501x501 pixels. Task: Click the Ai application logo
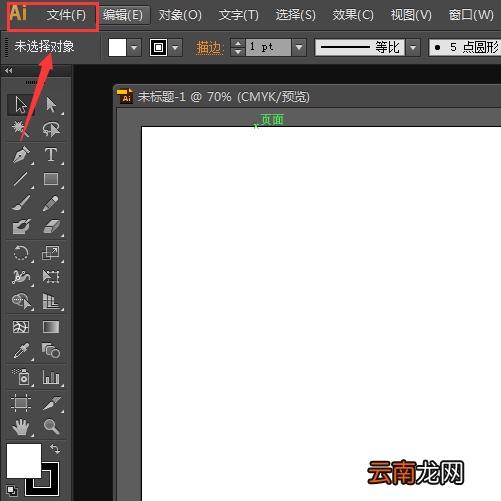(x=18, y=13)
